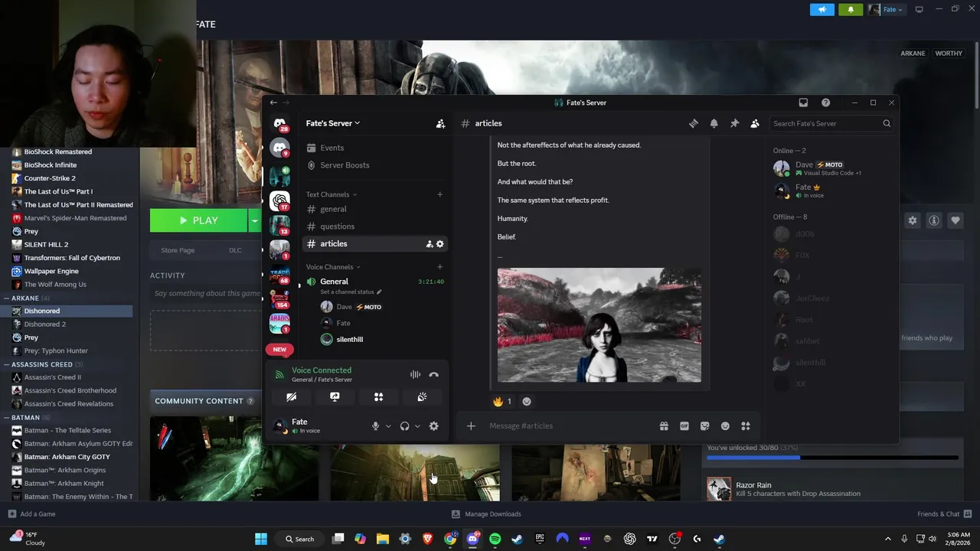Open Steam game settings gear icon

(x=912, y=220)
